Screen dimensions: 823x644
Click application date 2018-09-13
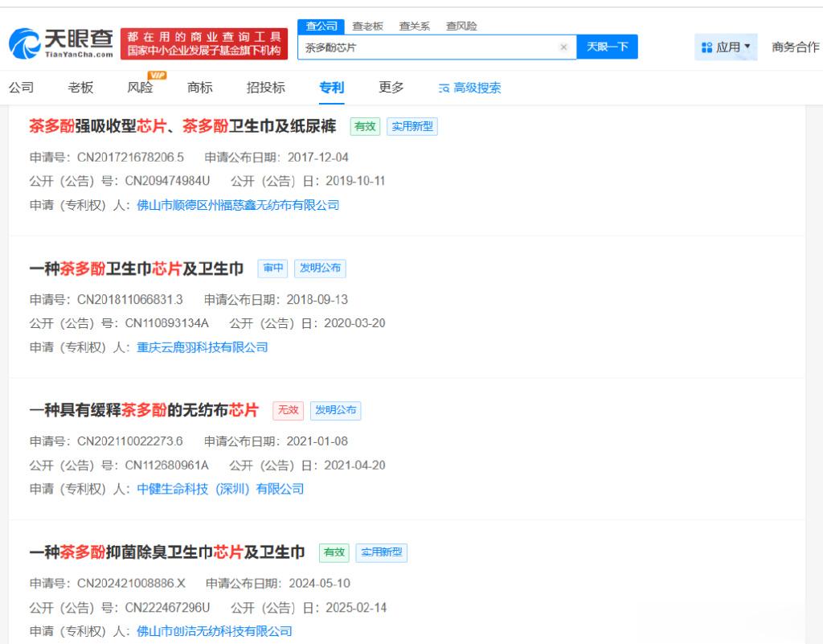pos(317,300)
